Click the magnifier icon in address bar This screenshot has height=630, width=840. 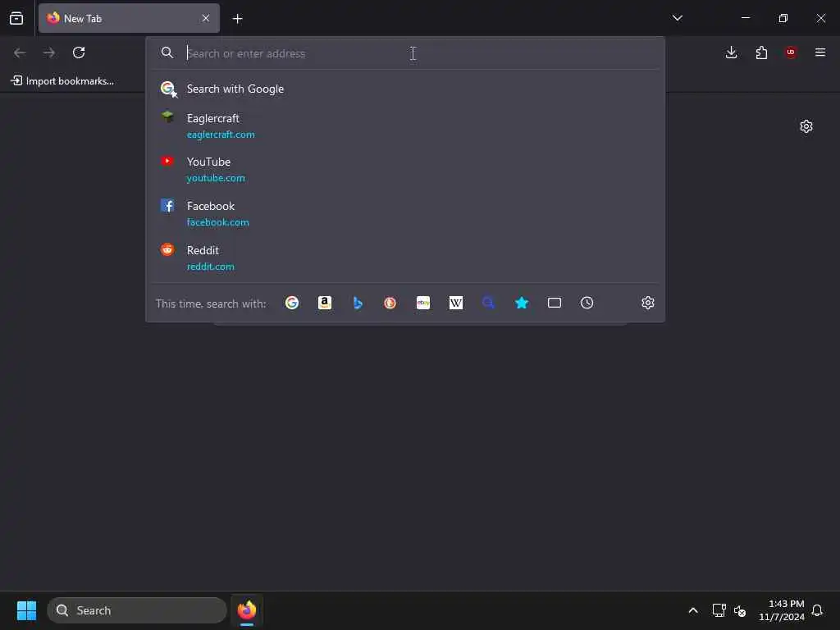pos(167,52)
